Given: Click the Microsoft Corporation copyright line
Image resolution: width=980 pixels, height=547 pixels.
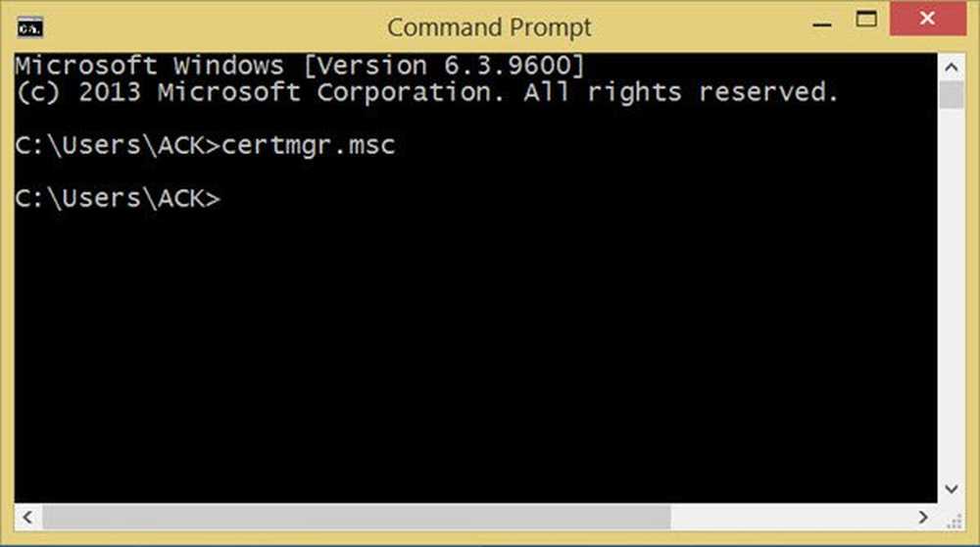Looking at the screenshot, I should click(x=426, y=92).
